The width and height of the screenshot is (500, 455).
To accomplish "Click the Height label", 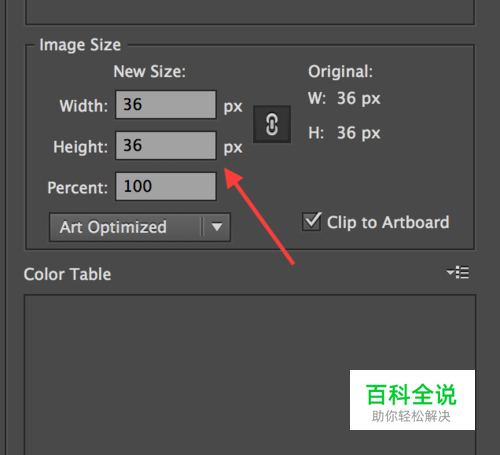I will click(81, 147).
